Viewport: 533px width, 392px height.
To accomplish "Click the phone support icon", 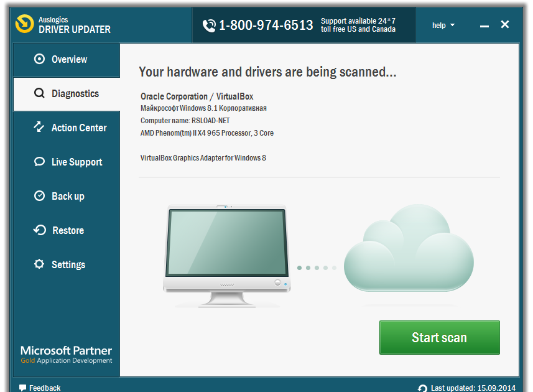I will point(209,26).
